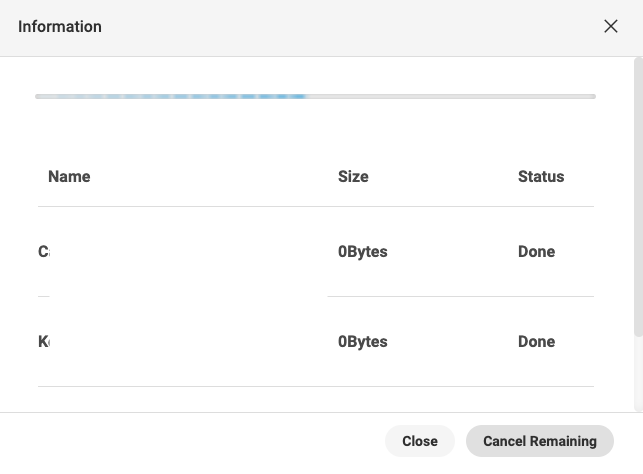Click the vertical scrollbar thumb on right
Screen dimensions: 643x474
click(638, 200)
